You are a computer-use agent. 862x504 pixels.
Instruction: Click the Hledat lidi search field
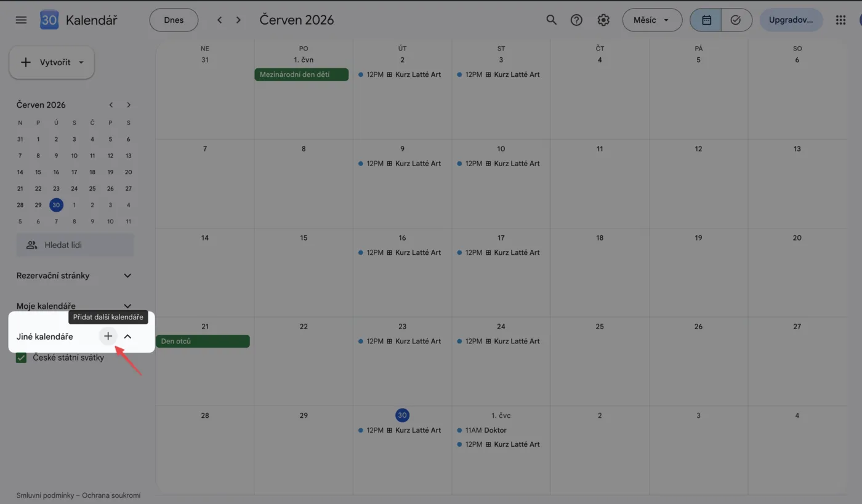tap(75, 245)
